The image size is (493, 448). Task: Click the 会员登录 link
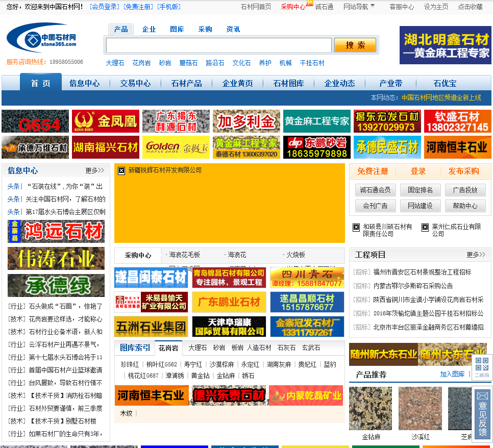[105, 7]
